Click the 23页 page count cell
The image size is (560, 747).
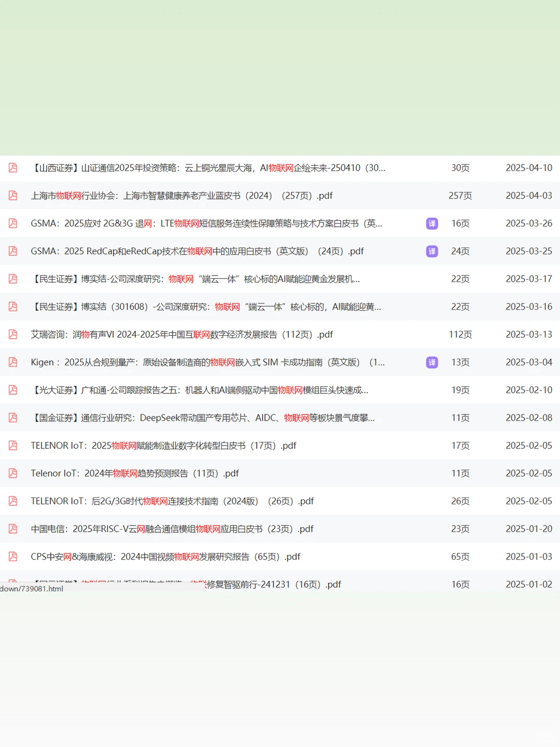[x=460, y=529]
